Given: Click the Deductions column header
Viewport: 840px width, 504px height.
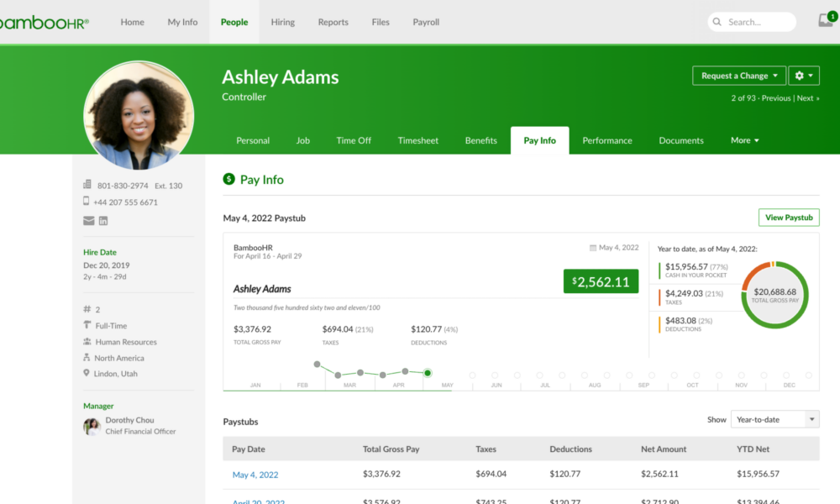Looking at the screenshot, I should tap(570, 449).
